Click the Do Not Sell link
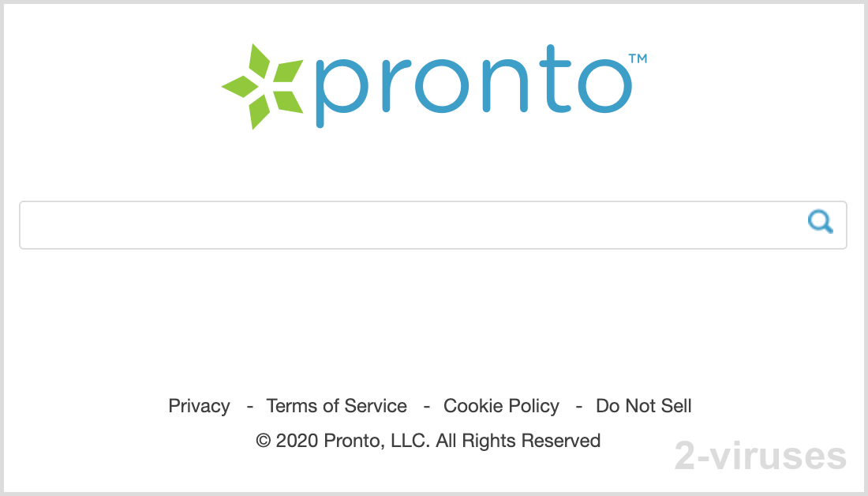Screen dimensions: 868x496 tap(643, 406)
